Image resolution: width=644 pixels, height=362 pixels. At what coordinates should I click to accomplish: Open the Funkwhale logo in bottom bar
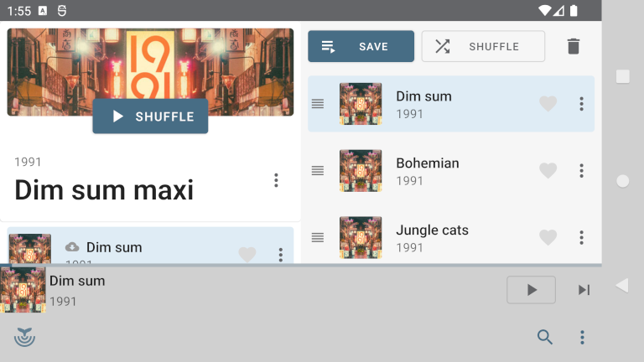[x=24, y=337]
